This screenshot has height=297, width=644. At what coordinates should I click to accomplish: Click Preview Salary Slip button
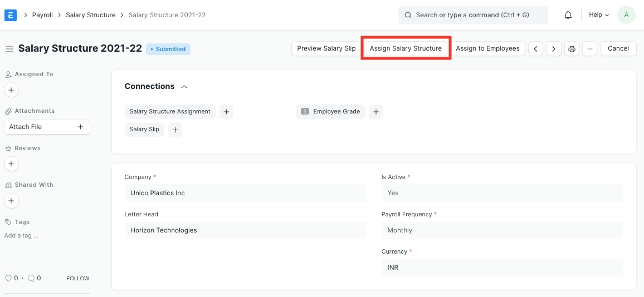pos(326,48)
